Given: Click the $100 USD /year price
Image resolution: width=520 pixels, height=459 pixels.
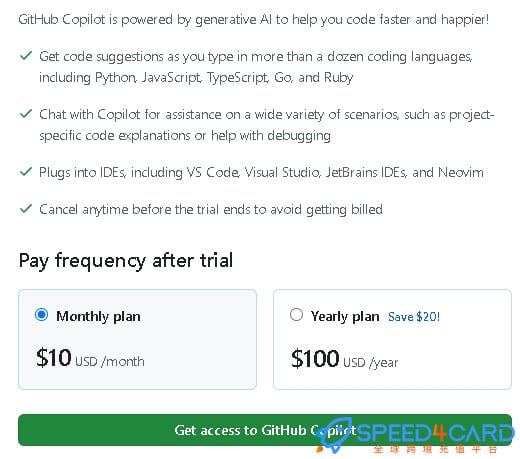Looking at the screenshot, I should click(x=345, y=359).
